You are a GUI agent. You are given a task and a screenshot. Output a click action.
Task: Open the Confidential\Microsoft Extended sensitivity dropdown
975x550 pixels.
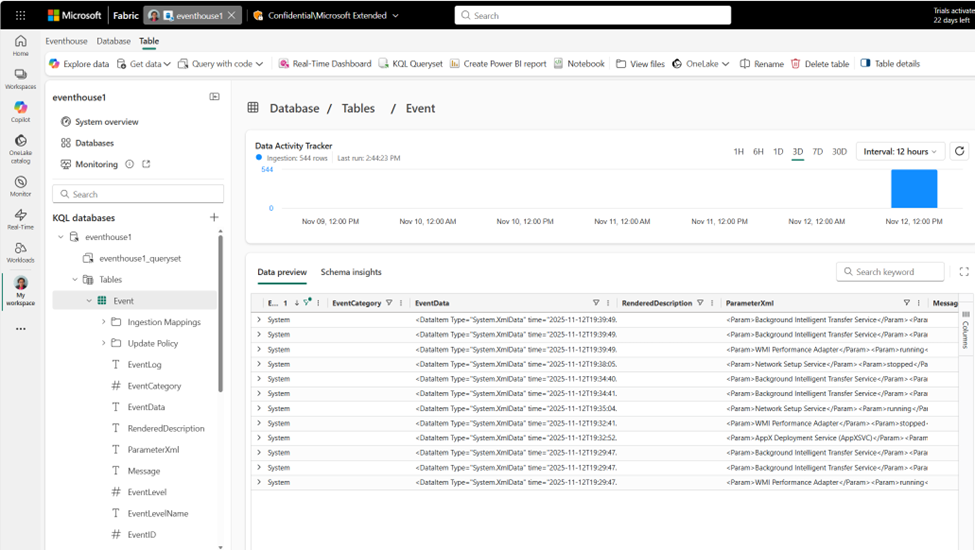point(326,16)
